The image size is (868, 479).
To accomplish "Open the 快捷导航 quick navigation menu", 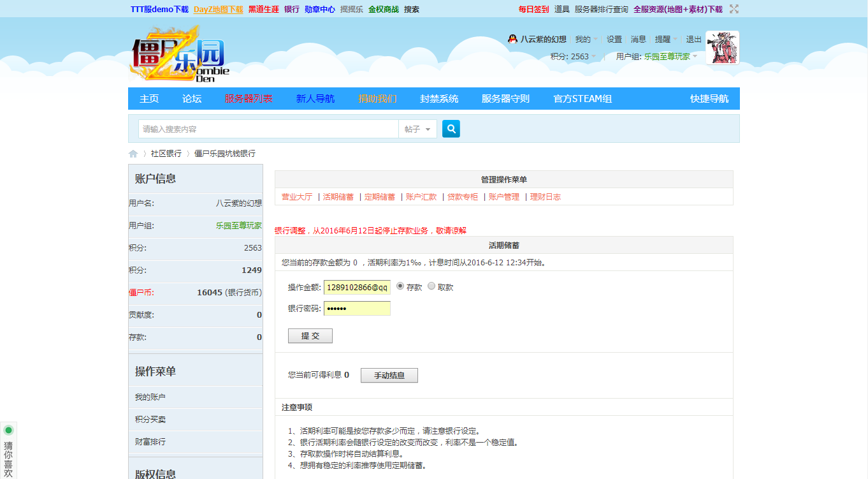I will click(x=709, y=99).
